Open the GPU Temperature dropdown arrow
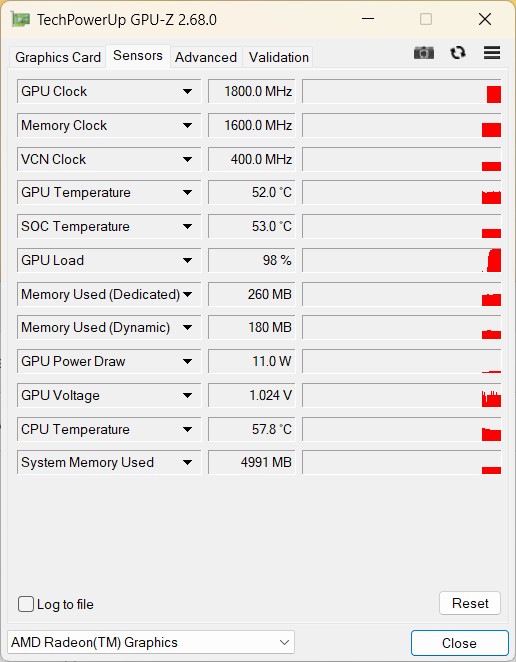The height and width of the screenshot is (662, 516). coord(187,193)
